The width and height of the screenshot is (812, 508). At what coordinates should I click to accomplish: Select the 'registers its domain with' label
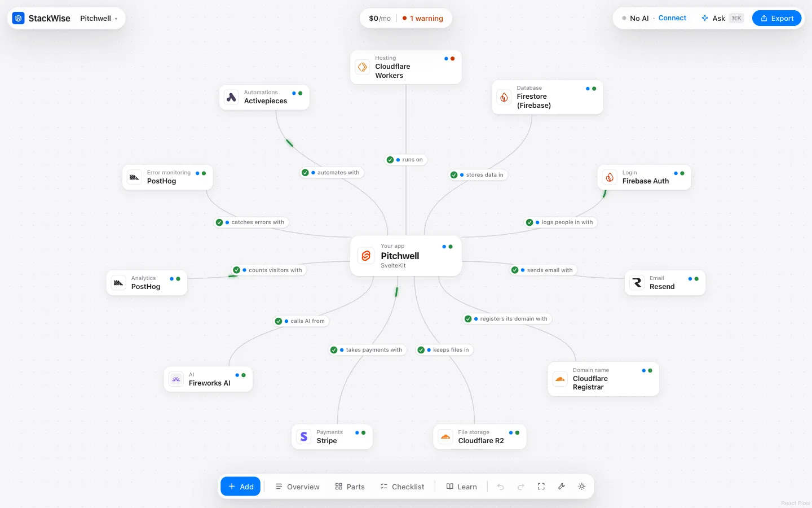(x=507, y=319)
